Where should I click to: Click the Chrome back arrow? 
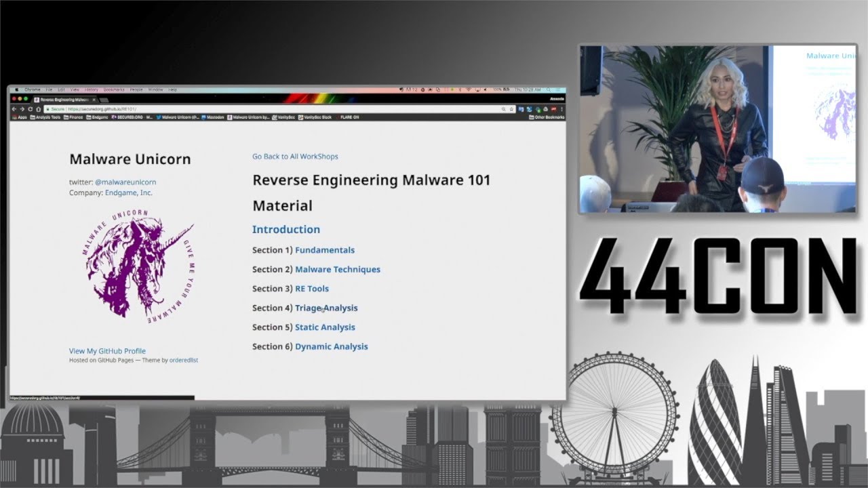(14, 109)
